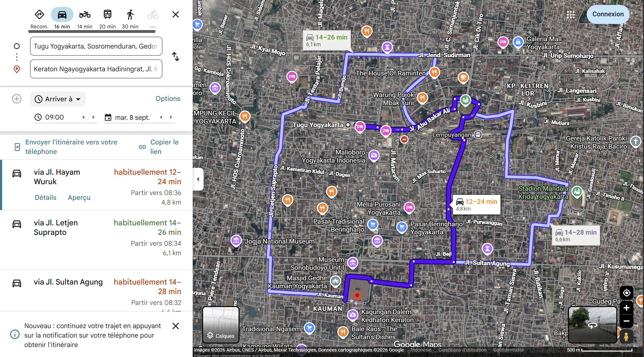Image resolution: width=644 pixels, height=357 pixels.
Task: Open Pasar Tradisional Ngasem shopping marker
Action: (x=309, y=328)
